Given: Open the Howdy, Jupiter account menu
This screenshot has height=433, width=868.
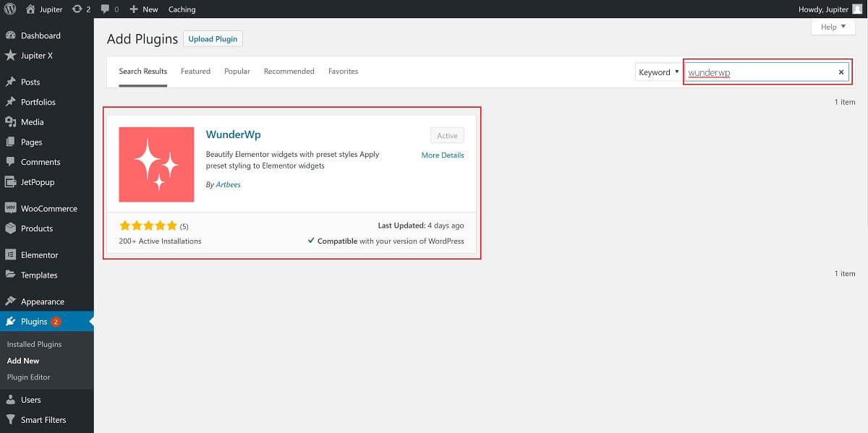Looking at the screenshot, I should click(x=830, y=9).
